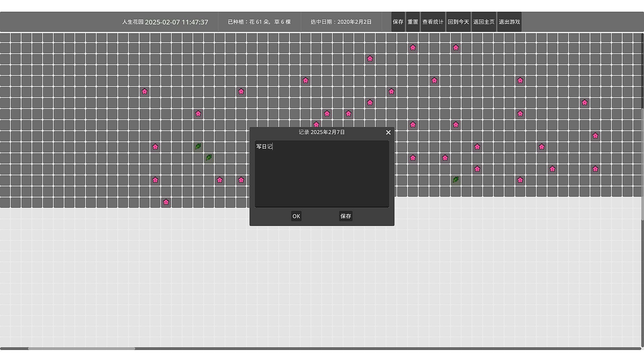Click 保存 in the top toolbar
644x362 pixels.
tap(398, 22)
